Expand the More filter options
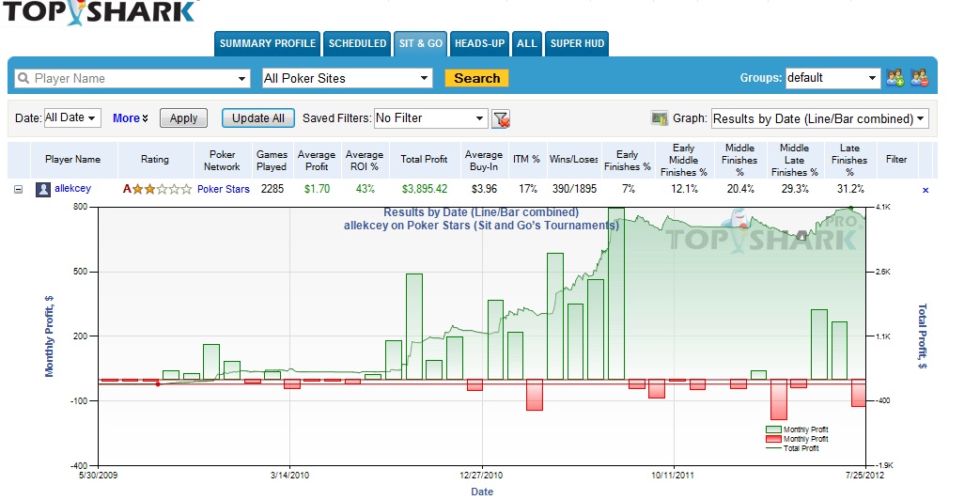This screenshot has height=500, width=980. coord(131,118)
